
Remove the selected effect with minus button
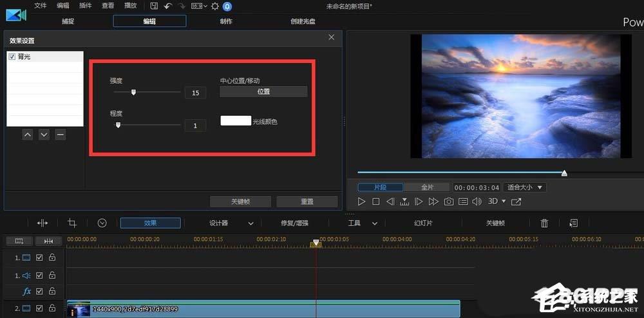point(61,135)
